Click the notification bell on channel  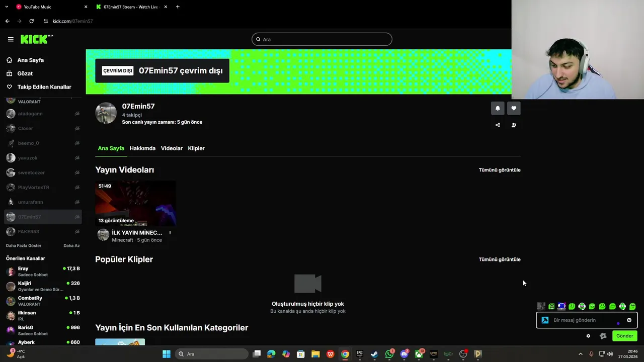click(x=498, y=108)
